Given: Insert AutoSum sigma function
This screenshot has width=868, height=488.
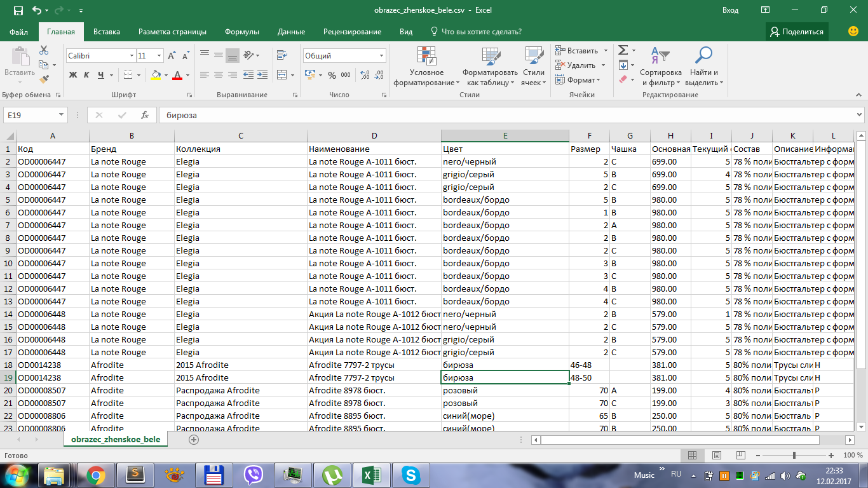Looking at the screenshot, I should point(623,50).
